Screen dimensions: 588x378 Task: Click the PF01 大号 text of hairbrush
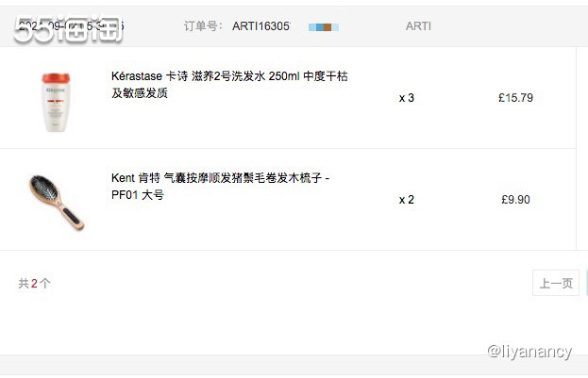click(x=138, y=195)
